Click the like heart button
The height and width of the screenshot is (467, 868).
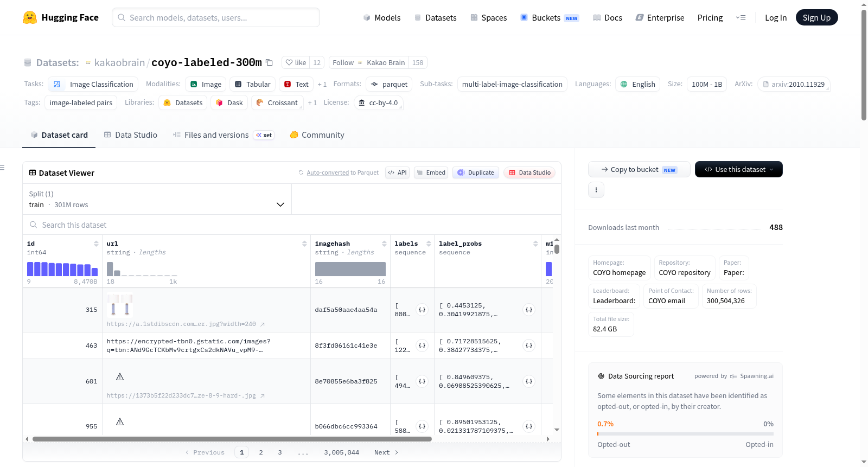pyautogui.click(x=296, y=62)
